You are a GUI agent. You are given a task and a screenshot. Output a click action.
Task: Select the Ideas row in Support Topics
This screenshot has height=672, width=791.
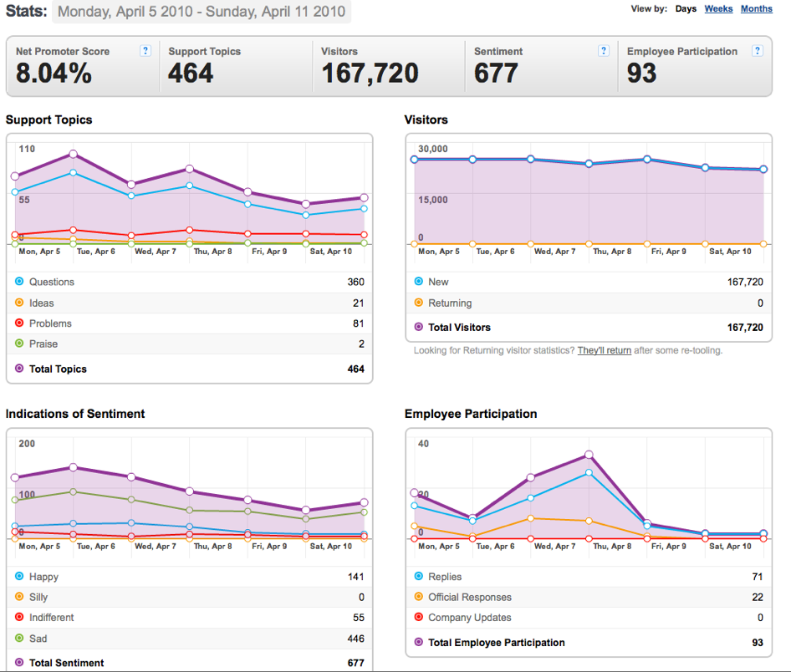point(190,303)
